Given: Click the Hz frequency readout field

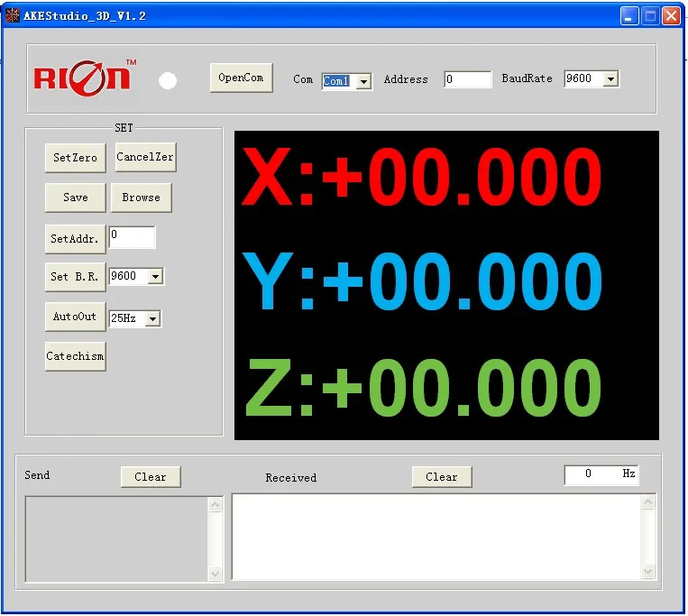Looking at the screenshot, I should coord(601,474).
